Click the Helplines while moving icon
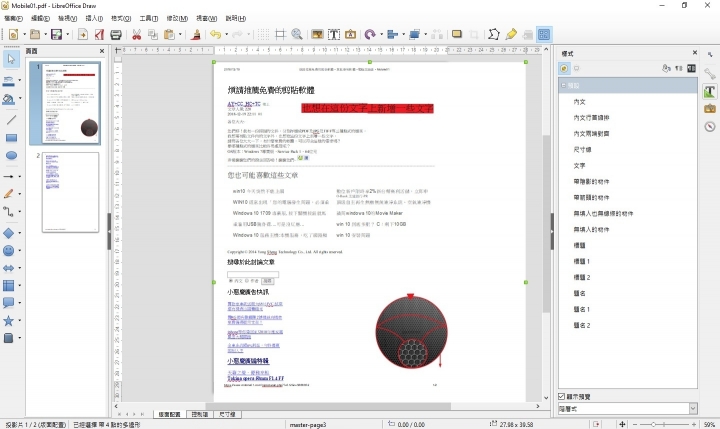The image size is (720, 429). pos(280,34)
